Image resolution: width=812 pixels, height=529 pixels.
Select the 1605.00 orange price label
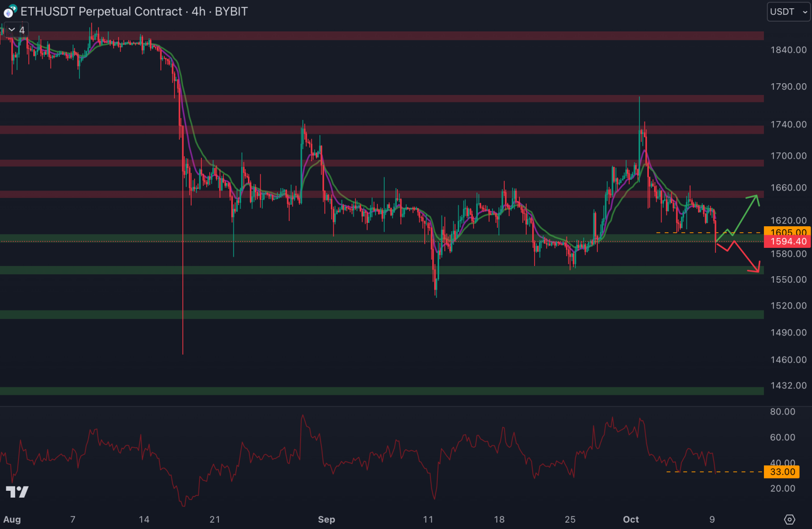click(x=788, y=232)
